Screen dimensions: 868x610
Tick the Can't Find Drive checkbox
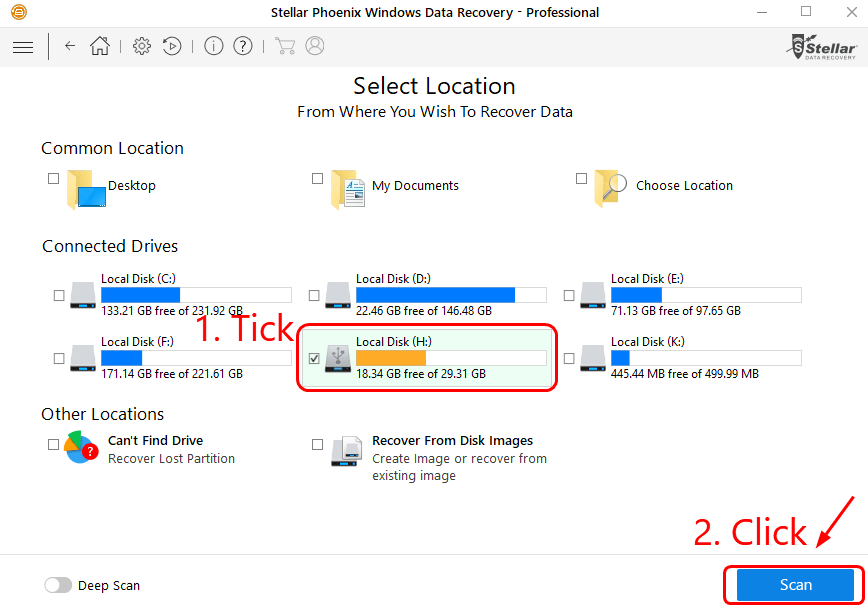pyautogui.click(x=53, y=444)
